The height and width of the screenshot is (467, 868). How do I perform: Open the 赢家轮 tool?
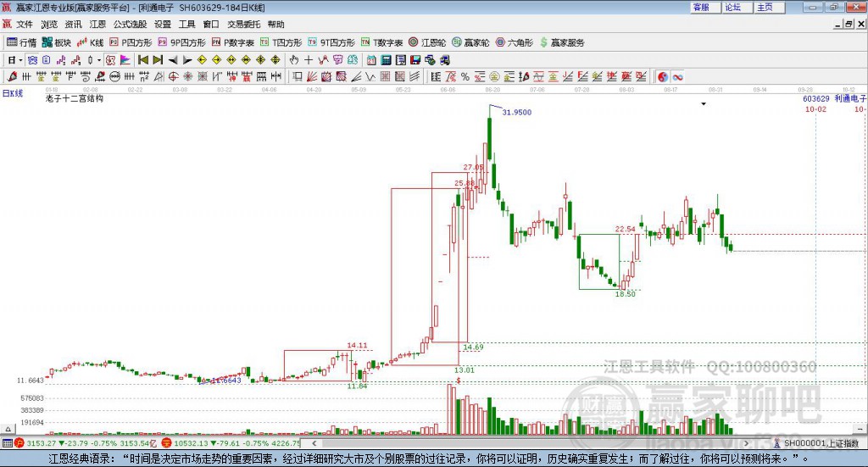470,42
